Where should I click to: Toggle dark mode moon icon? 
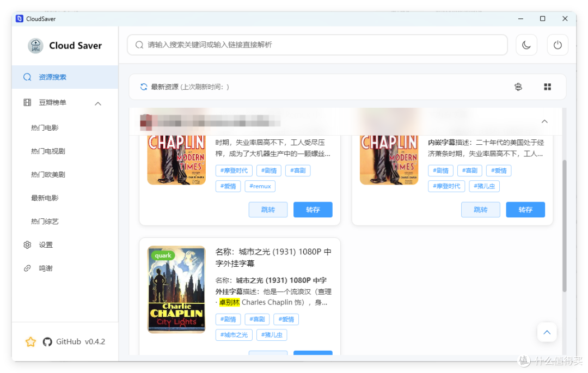[x=526, y=45]
